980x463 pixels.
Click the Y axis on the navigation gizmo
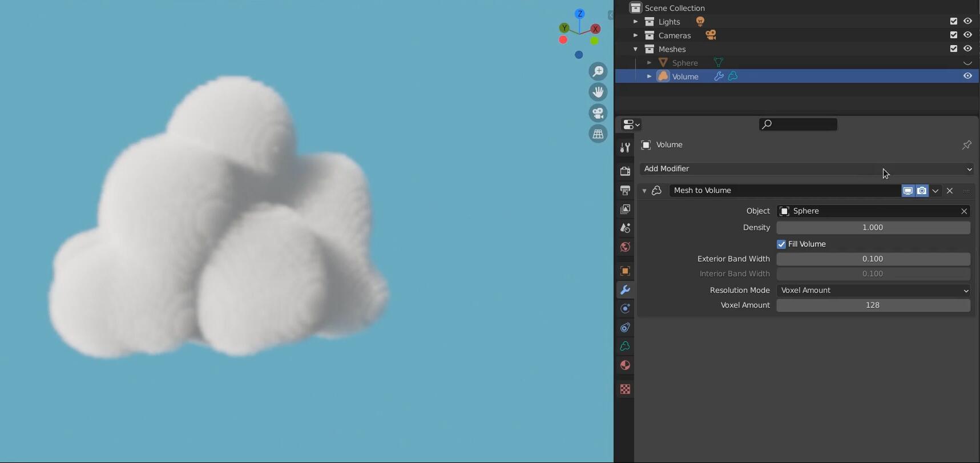[564, 27]
